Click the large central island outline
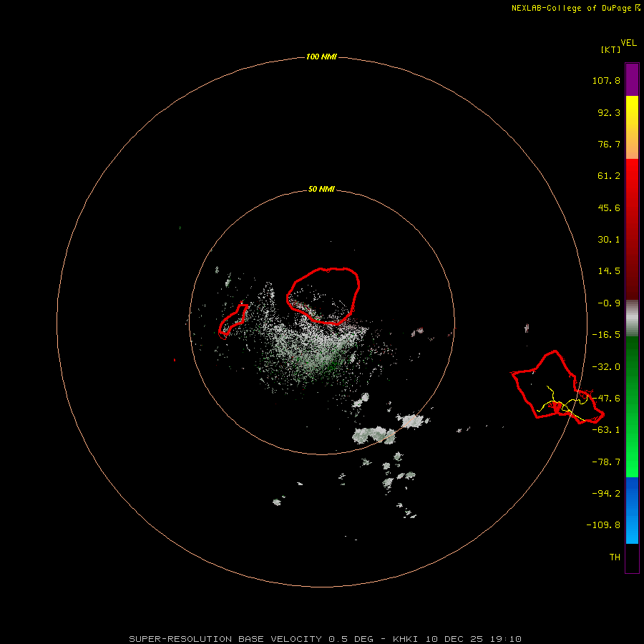Viewport: 644px width, 644px height. [323, 296]
